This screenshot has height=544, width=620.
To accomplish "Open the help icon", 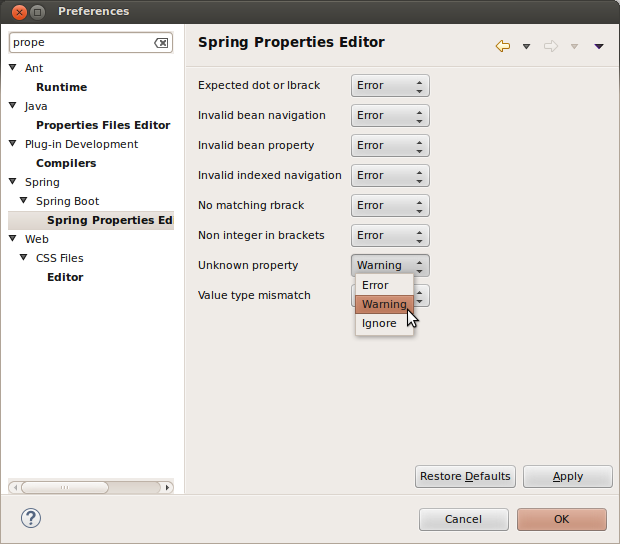I will coord(31,518).
